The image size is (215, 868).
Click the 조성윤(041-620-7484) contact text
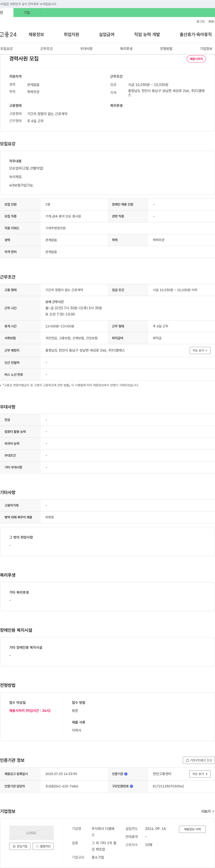62,786
